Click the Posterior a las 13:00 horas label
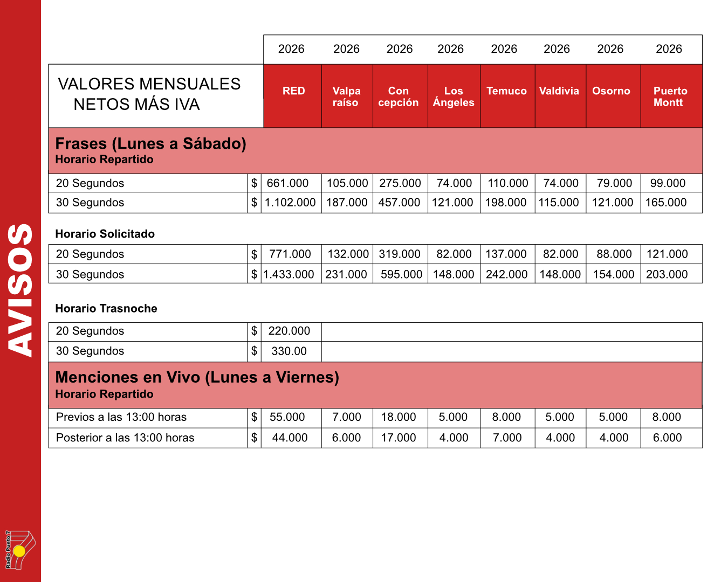This screenshot has height=582, width=728. click(125, 438)
